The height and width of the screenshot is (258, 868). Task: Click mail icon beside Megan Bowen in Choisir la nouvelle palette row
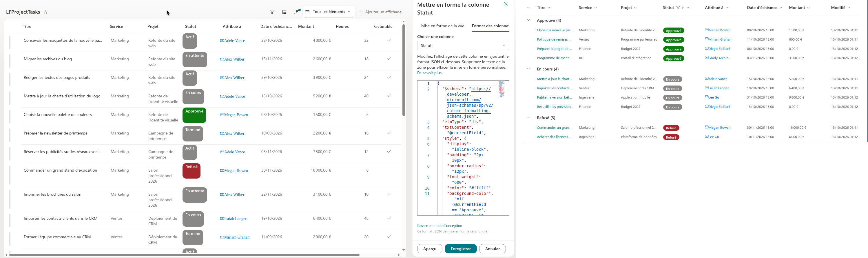coord(222,115)
